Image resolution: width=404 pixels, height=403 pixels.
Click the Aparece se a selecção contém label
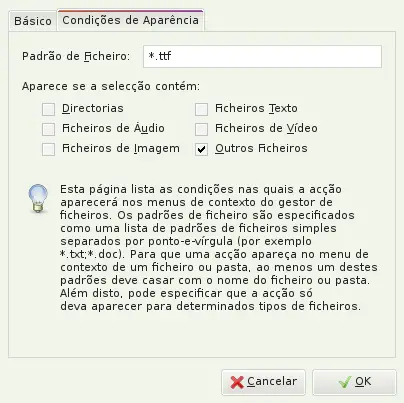[111, 86]
